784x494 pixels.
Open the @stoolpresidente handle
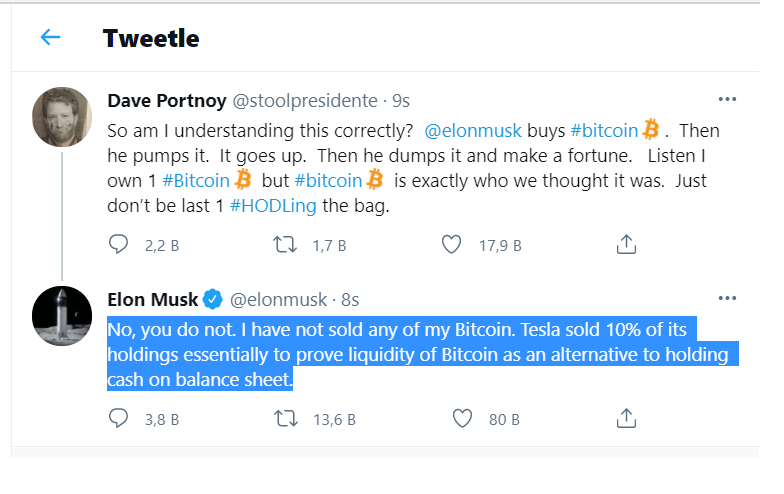tap(305, 100)
